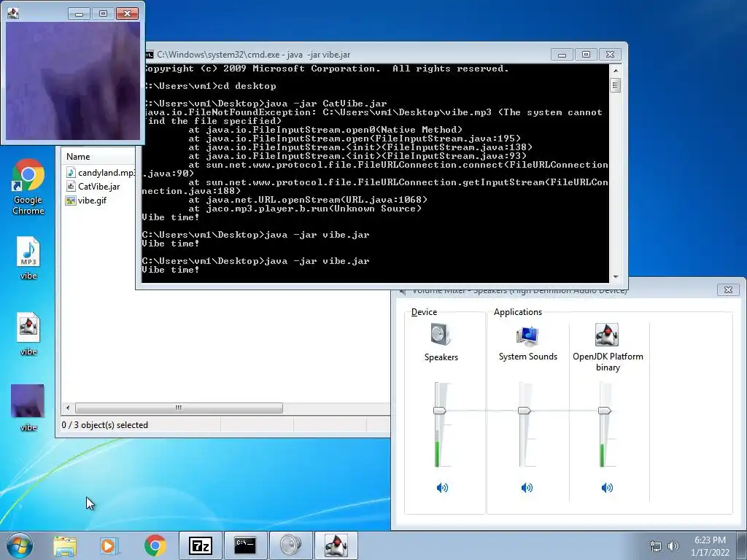The width and height of the screenshot is (747, 560).
Task: Click the System Sounds icon in Volume Mixer
Action: pyautogui.click(x=527, y=335)
